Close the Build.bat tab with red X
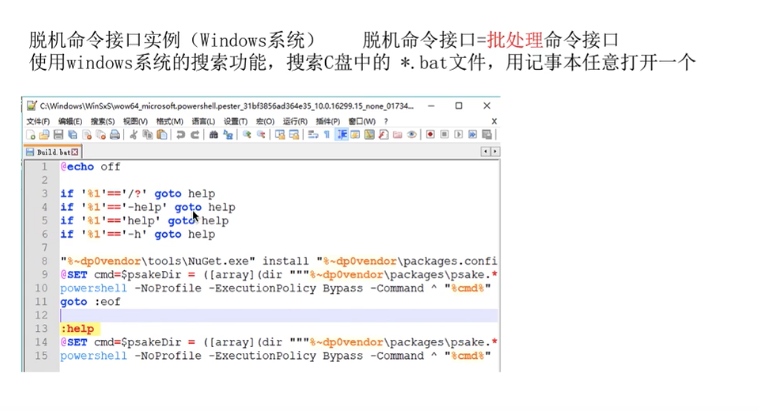 coord(75,152)
